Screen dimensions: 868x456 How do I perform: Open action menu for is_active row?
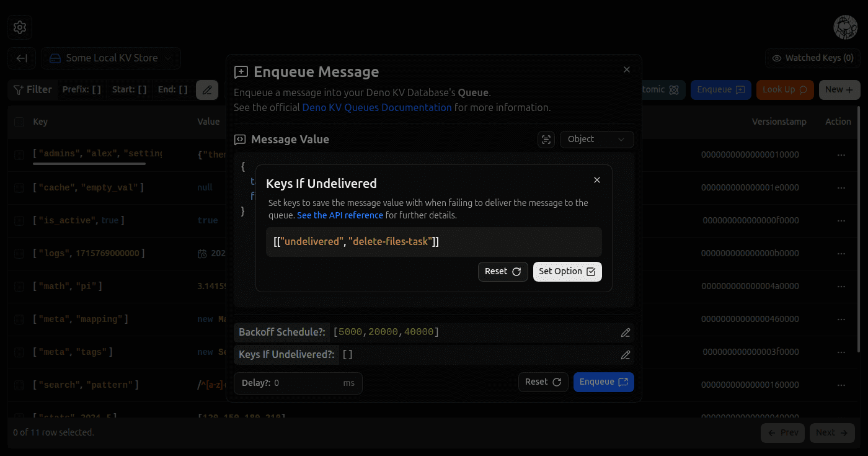(841, 220)
